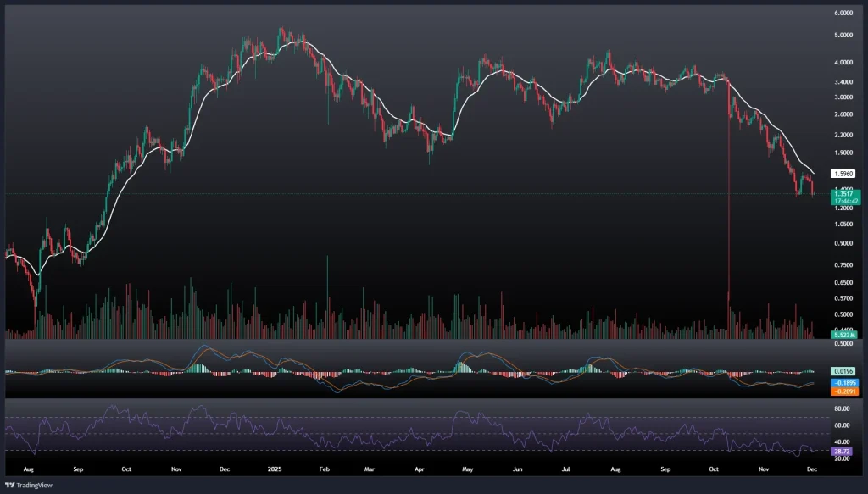Click the May marker on the time axis
The image size is (868, 494).
coord(465,468)
